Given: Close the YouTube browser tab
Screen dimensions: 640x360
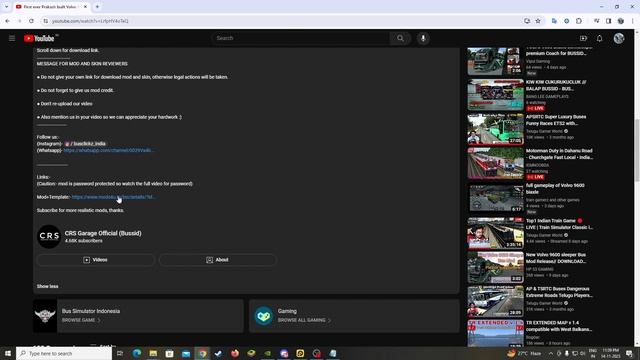Looking at the screenshot, I should click(x=85, y=7).
